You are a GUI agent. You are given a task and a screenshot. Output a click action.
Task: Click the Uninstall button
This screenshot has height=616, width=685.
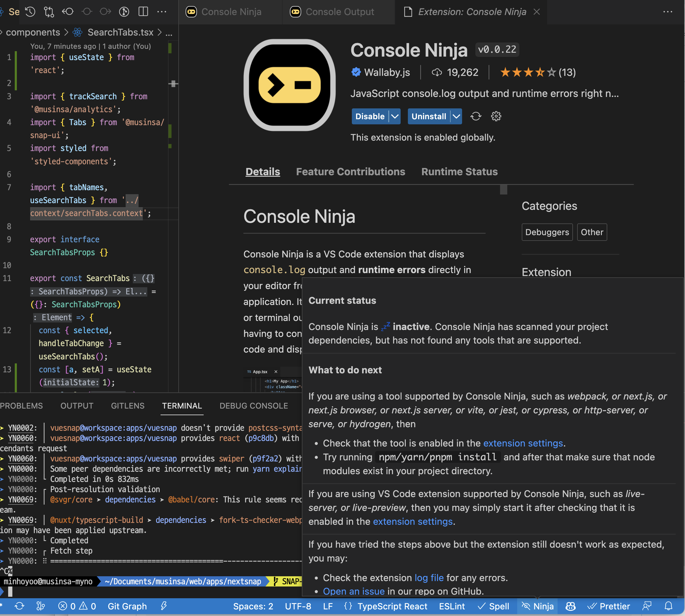[x=428, y=117]
